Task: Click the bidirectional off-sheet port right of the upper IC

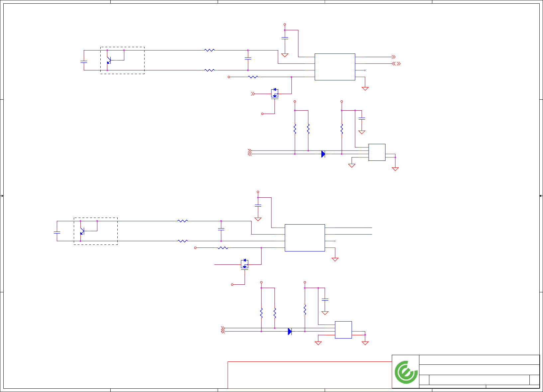Action: click(x=396, y=64)
